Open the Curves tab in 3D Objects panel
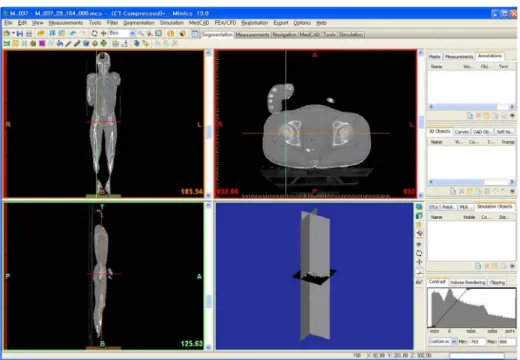 click(x=462, y=132)
